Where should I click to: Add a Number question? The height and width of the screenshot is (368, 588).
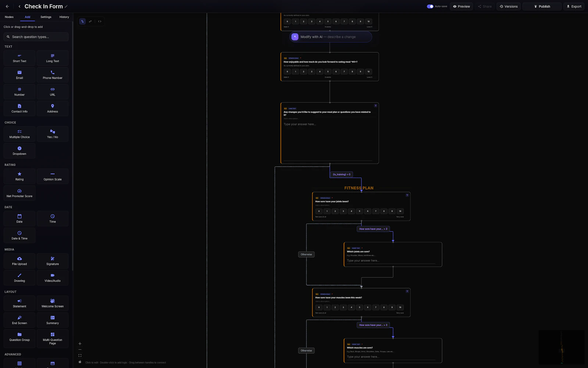pyautogui.click(x=19, y=92)
